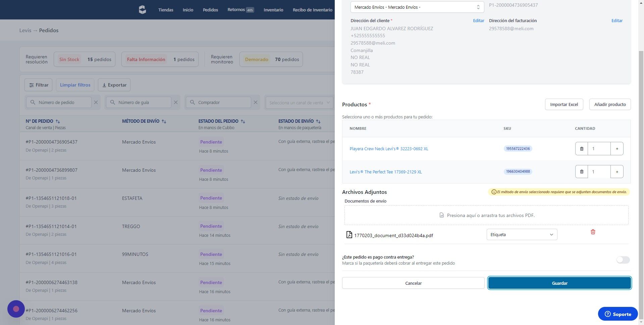644x325 pixels.
Task: Click quantity field for The Perfect Tee
Action: click(599, 172)
